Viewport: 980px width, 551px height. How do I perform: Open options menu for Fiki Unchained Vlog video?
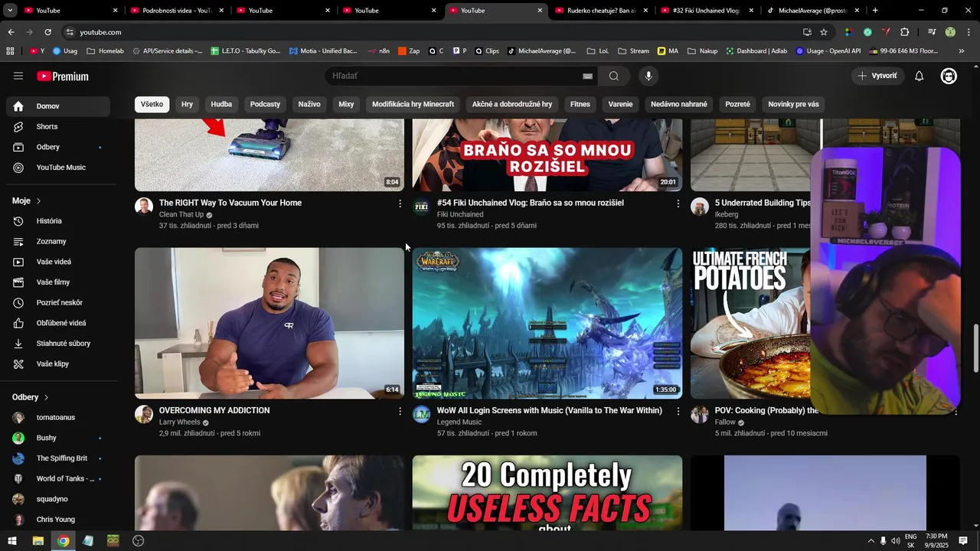pos(678,204)
